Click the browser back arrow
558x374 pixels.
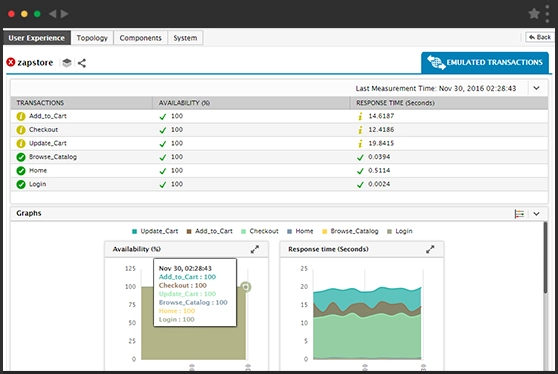pos(52,14)
